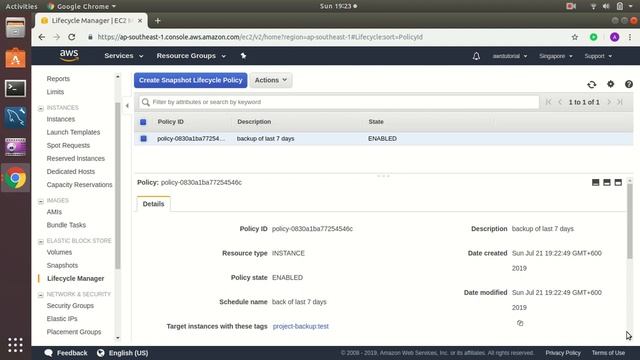Open the project-backup:test tag link

[300, 326]
